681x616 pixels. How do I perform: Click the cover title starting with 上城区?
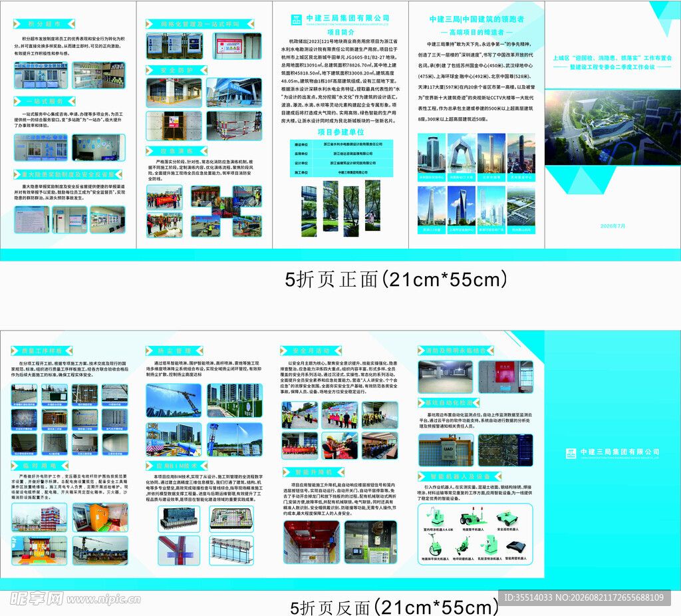click(613, 62)
